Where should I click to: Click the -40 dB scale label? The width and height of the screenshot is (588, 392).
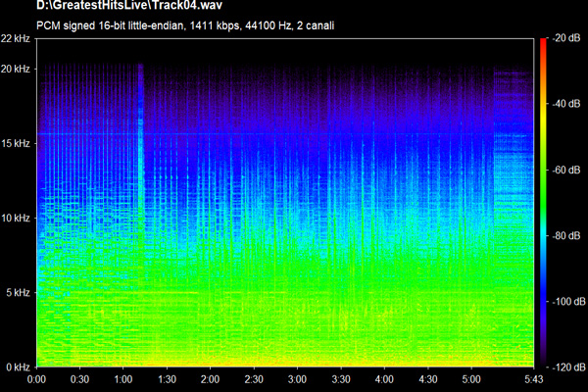(566, 104)
